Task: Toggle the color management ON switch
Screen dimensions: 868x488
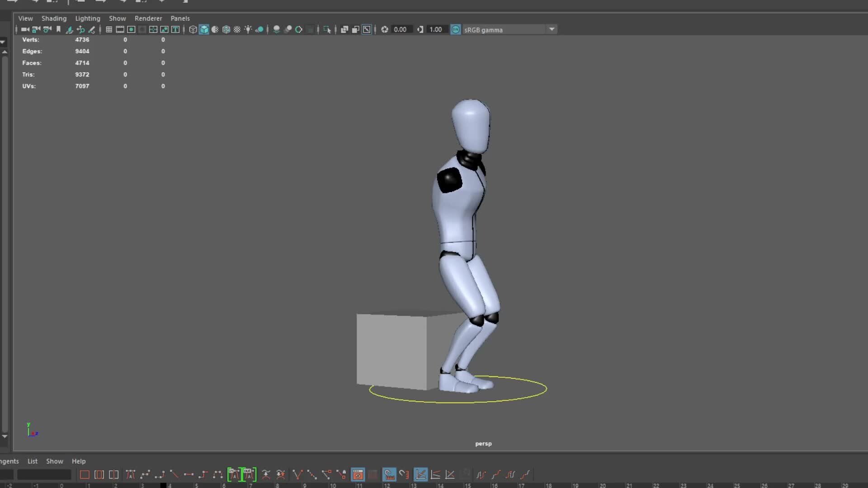Action: pos(456,29)
